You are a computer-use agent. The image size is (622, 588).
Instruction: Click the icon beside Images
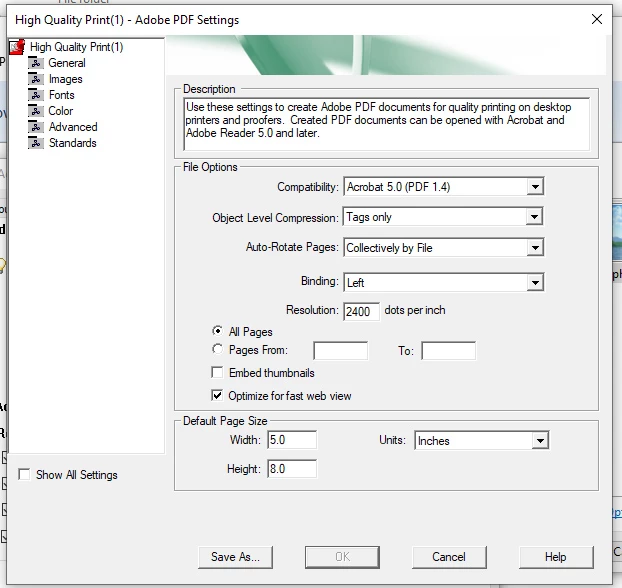36,79
